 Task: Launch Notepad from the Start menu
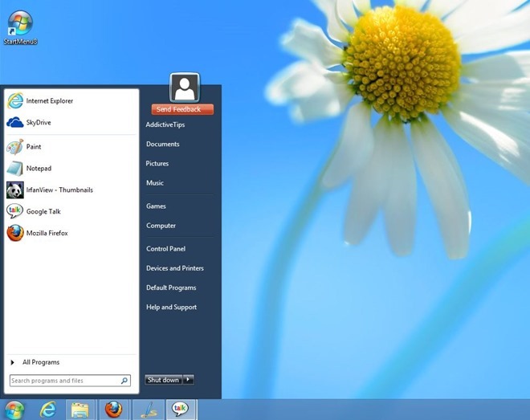[x=38, y=169]
